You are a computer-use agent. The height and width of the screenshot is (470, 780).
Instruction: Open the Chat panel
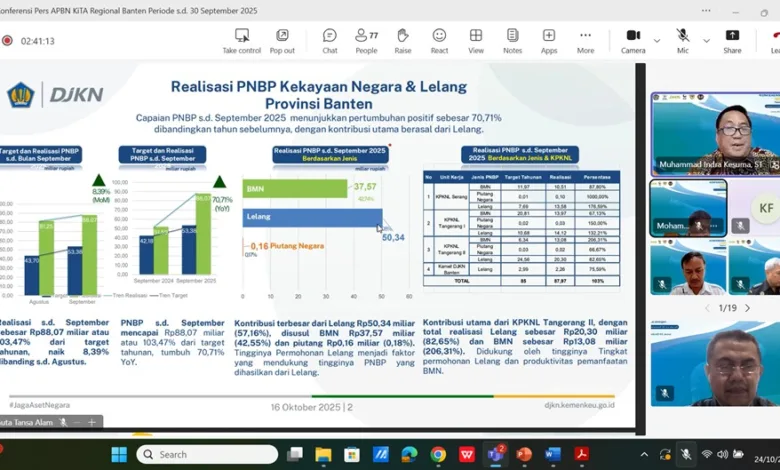point(329,39)
